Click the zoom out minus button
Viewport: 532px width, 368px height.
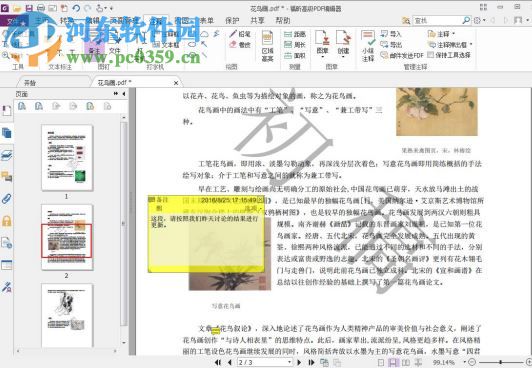[x=472, y=362]
